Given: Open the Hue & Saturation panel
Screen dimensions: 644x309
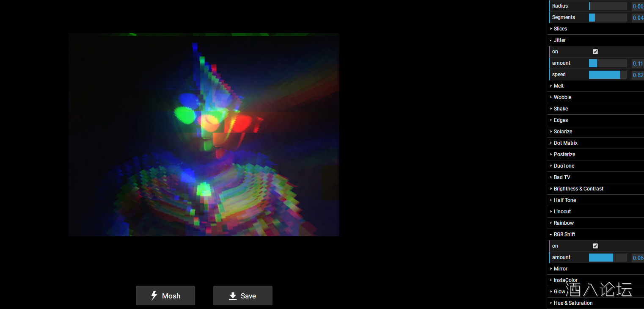Looking at the screenshot, I should click(x=573, y=303).
